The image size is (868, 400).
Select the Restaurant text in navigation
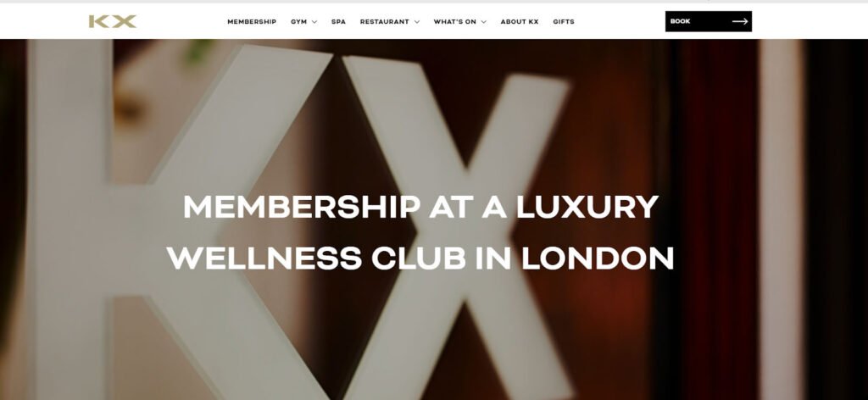[x=384, y=21]
